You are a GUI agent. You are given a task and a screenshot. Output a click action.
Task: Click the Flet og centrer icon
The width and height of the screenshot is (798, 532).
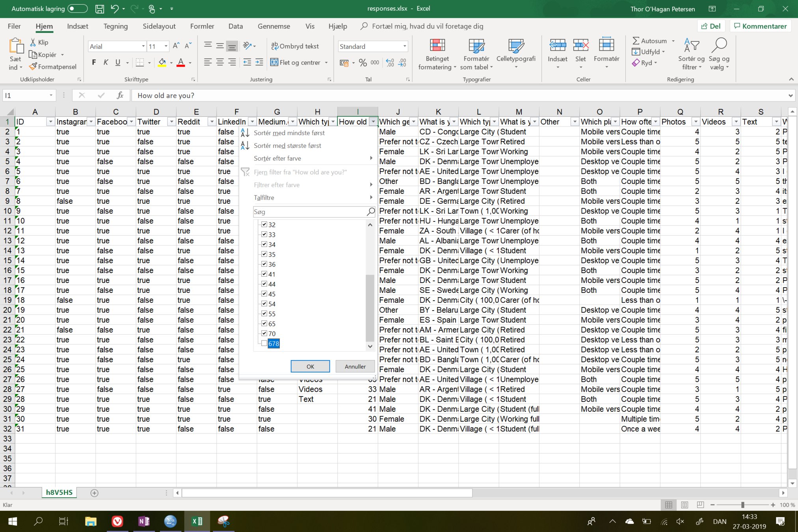click(275, 62)
